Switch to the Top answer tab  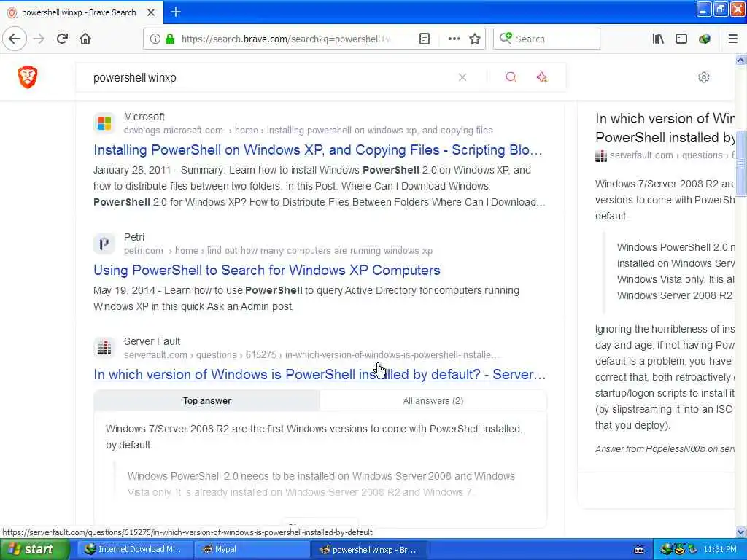(x=206, y=401)
